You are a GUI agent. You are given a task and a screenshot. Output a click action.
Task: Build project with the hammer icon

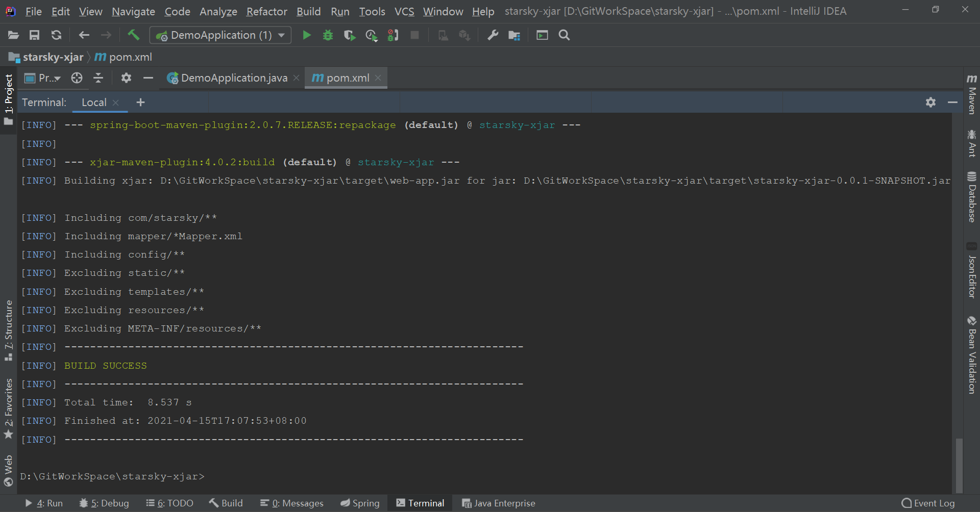click(x=133, y=35)
